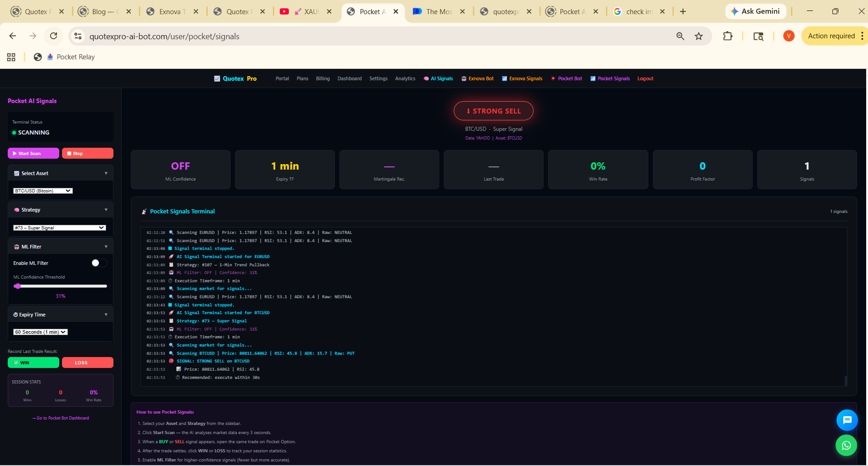Open the blue live chat bubble
Image resolution: width=868 pixels, height=466 pixels.
pos(847,420)
